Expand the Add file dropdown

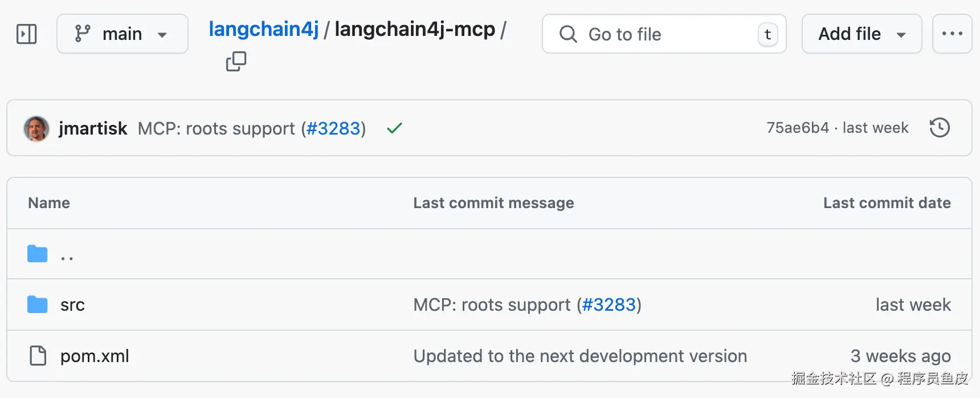tap(861, 34)
